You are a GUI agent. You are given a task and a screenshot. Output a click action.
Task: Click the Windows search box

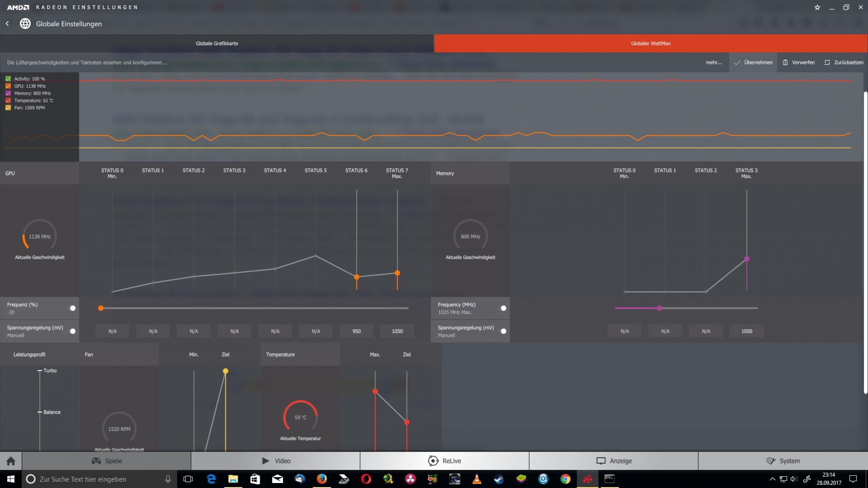click(x=100, y=479)
